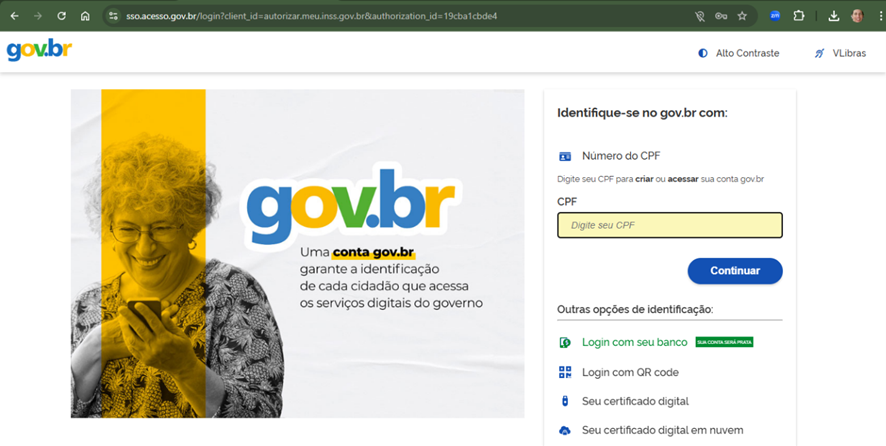Click the gov.br logo in header
The height and width of the screenshot is (446, 886).
pos(39,50)
